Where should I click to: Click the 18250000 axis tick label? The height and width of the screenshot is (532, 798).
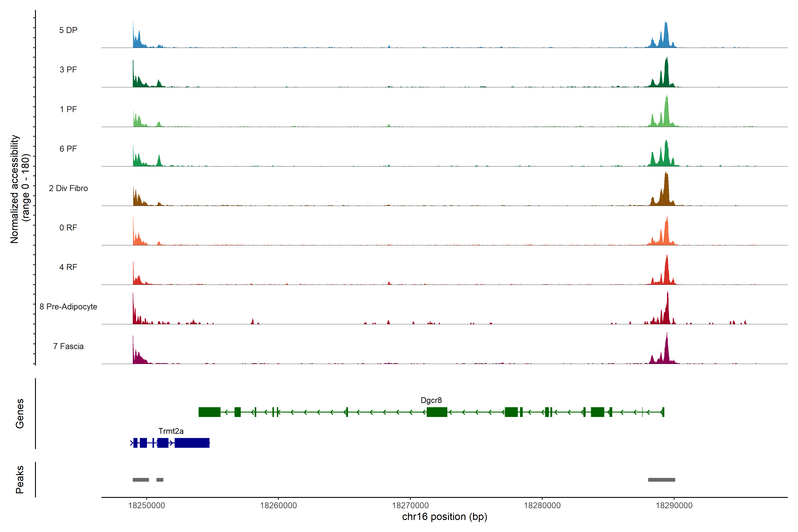147,506
